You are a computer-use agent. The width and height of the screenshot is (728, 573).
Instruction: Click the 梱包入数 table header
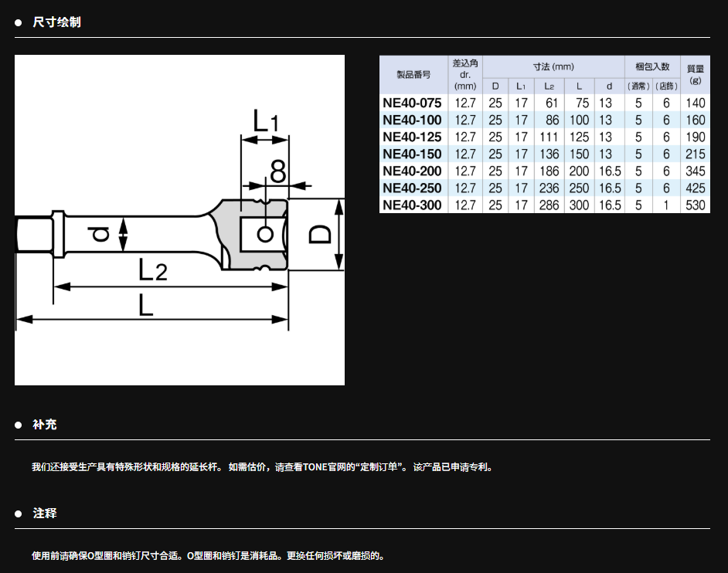pos(651,67)
